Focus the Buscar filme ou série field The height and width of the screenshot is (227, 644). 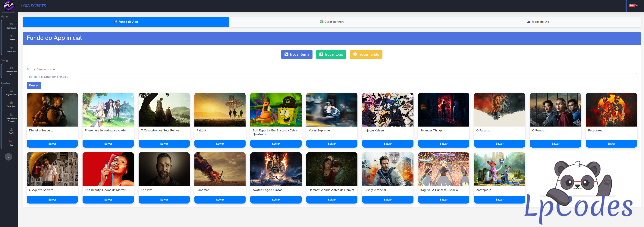pyautogui.click(x=331, y=77)
